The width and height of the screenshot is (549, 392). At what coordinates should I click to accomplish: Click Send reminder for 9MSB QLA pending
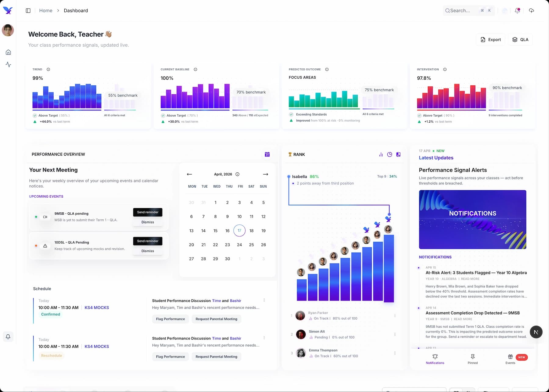(x=148, y=212)
